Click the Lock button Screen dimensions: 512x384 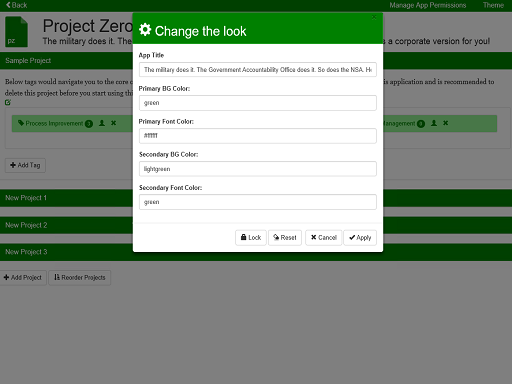[251, 238]
